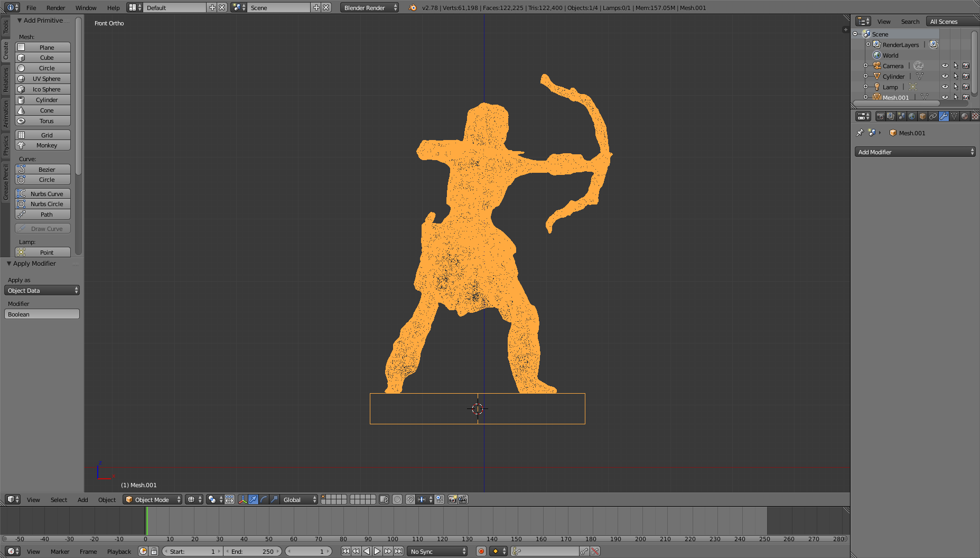
Task: Toggle the auto keyframe record button
Action: pos(481,551)
